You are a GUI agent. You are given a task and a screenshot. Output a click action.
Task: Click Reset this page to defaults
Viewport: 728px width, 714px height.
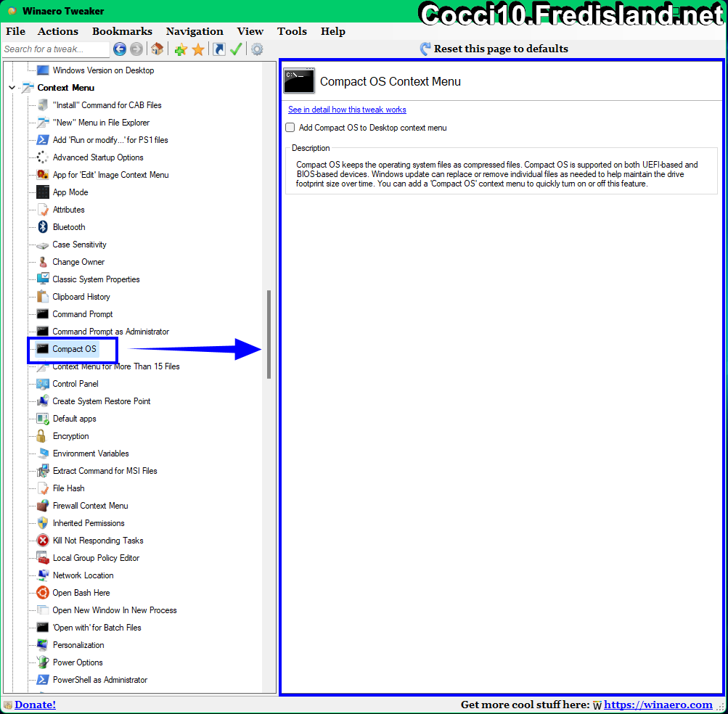point(494,49)
